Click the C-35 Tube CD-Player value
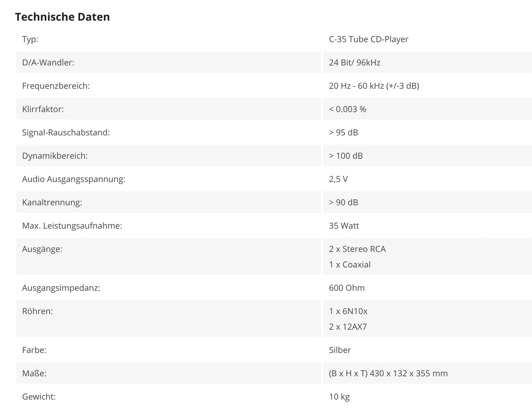This screenshot has height=419, width=532. (x=369, y=39)
